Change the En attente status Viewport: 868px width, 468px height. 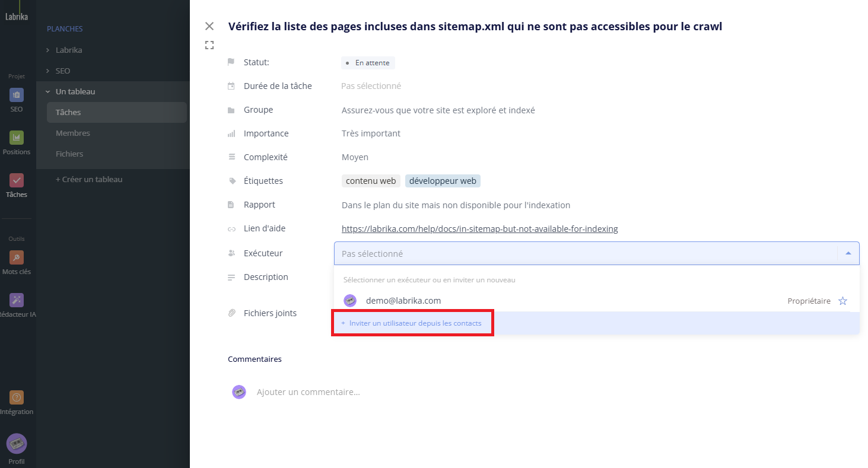click(368, 63)
